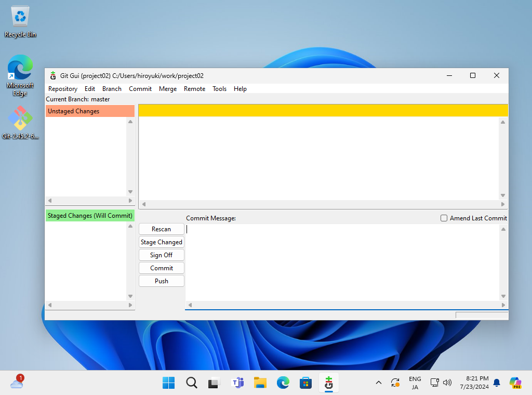Open the notification bell icon

(497, 383)
